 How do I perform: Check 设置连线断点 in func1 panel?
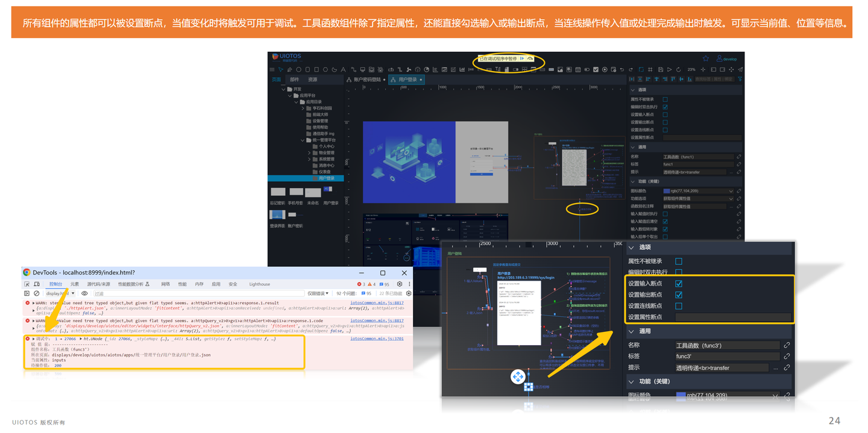665,130
